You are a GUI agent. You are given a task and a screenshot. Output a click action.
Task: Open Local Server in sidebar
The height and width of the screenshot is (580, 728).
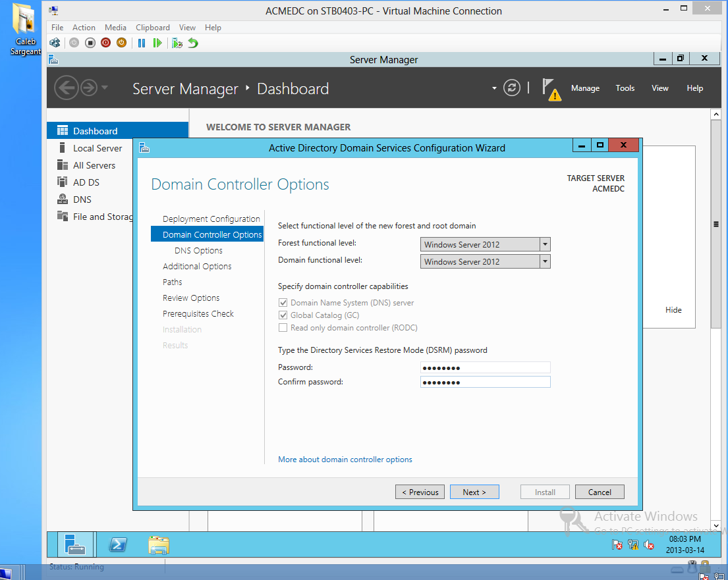[x=97, y=148]
